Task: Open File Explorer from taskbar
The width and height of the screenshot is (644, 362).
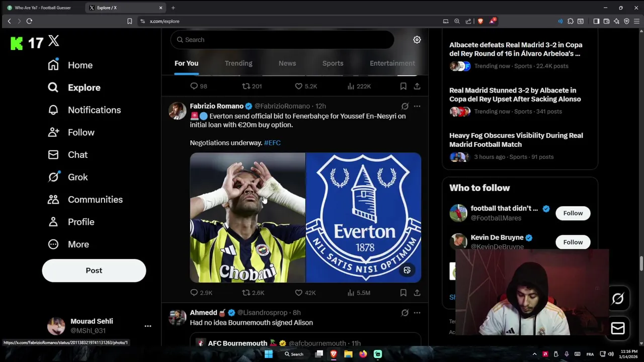Action: pos(348,354)
